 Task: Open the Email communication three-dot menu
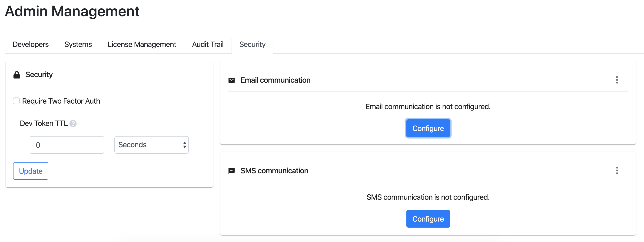pos(617,80)
